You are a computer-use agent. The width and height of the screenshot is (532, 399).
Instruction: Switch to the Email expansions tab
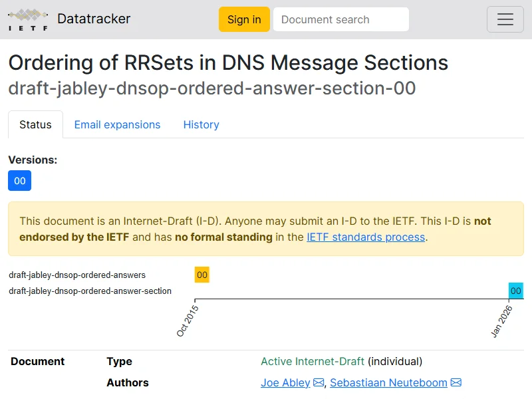tap(117, 124)
